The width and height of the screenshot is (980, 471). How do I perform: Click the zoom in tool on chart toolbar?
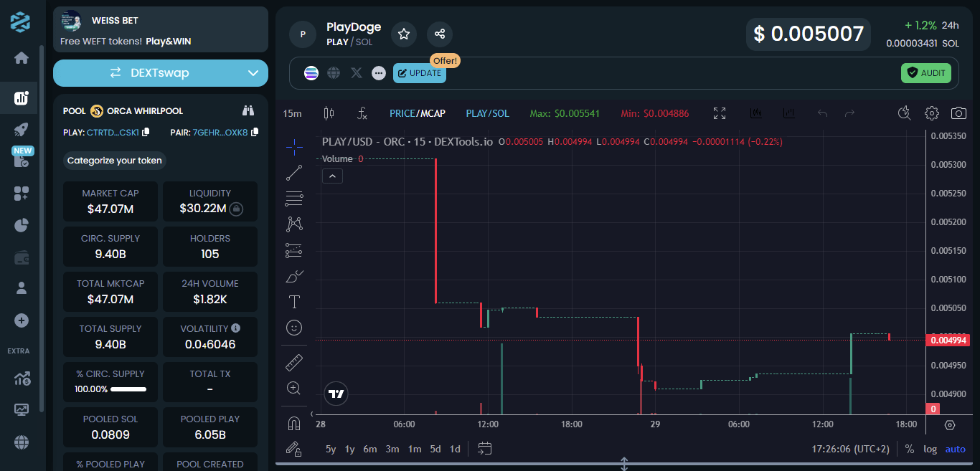[x=294, y=388]
